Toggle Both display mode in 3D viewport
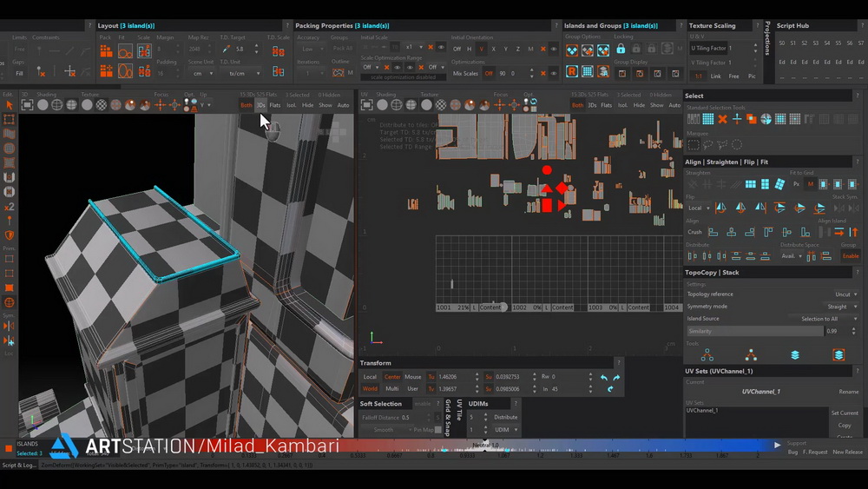This screenshot has height=489, width=868. coord(247,105)
